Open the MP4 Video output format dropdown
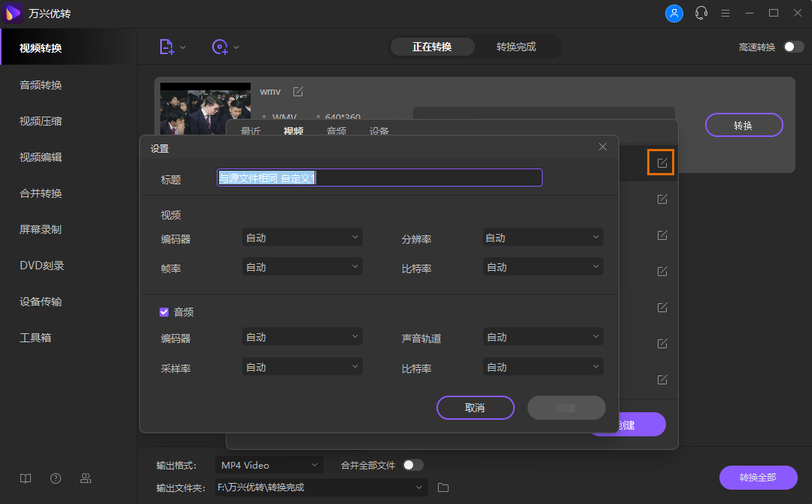812x504 pixels. click(x=269, y=465)
